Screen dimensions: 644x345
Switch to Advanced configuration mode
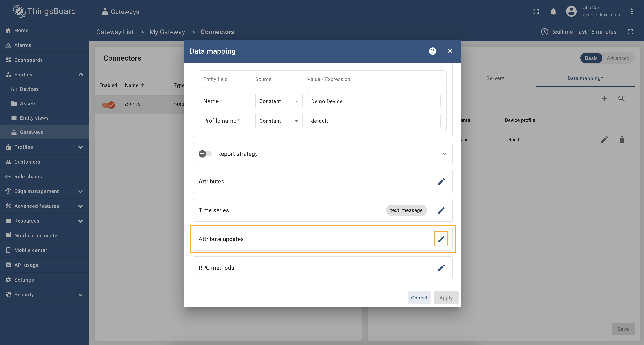pos(618,58)
